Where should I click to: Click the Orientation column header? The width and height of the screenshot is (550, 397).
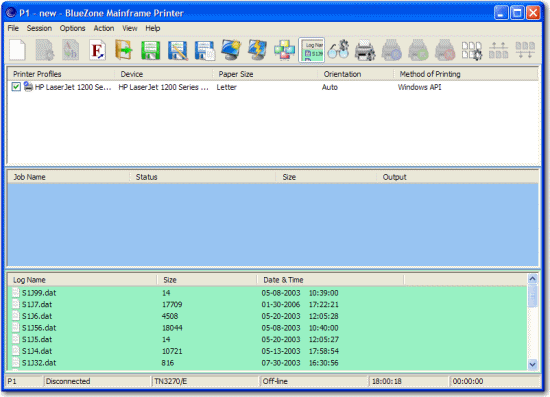pyautogui.click(x=356, y=74)
